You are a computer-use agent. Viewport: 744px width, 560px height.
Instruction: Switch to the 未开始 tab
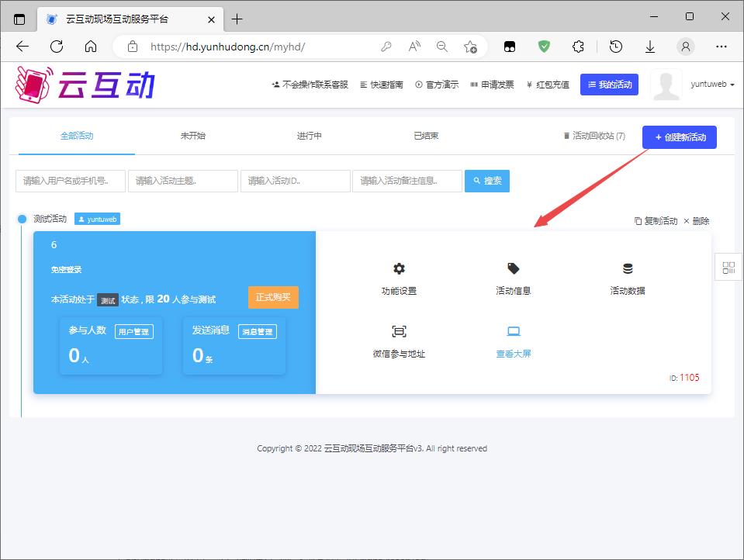(x=192, y=136)
